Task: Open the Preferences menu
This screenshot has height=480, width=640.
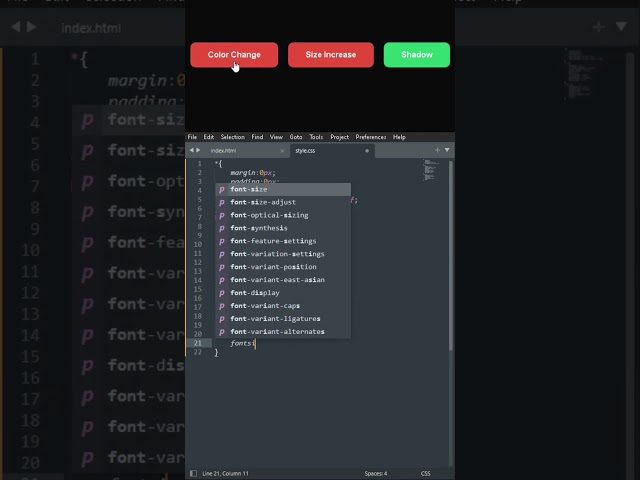Action: click(x=371, y=137)
